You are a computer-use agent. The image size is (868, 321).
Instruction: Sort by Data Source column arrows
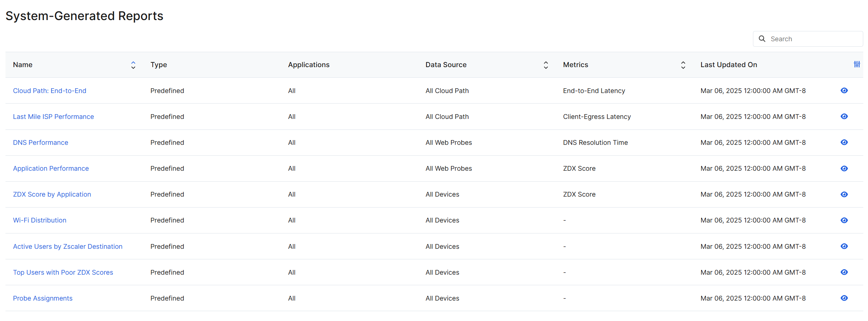546,65
